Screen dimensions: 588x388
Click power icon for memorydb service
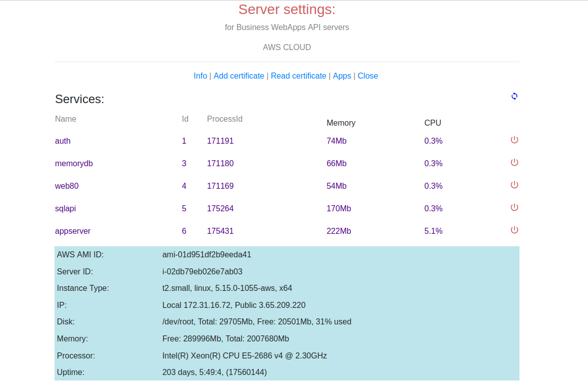(514, 162)
